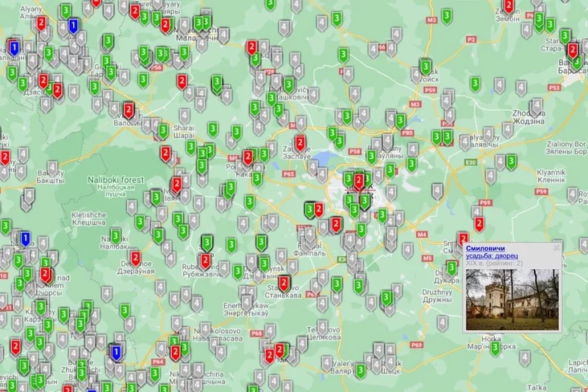Click green 3 marker beside Sharai label
The width and height of the screenshot is (588, 392).
pyautogui.click(x=163, y=130)
